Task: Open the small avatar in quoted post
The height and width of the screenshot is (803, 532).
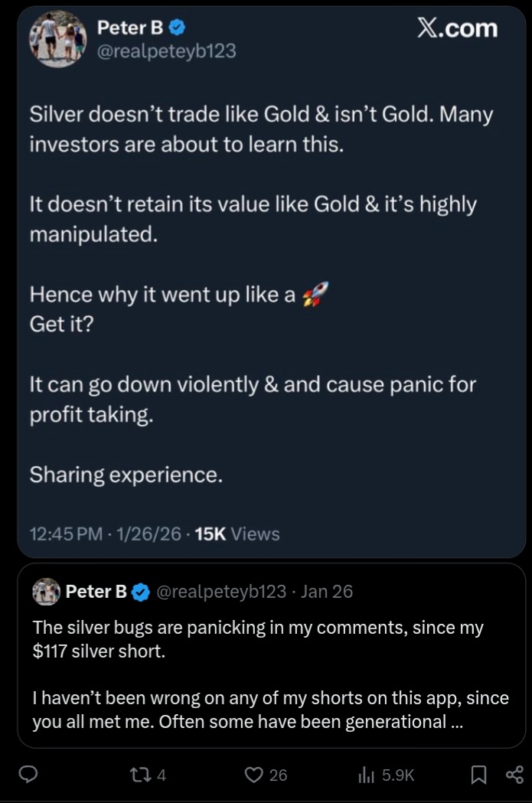Action: click(x=47, y=592)
